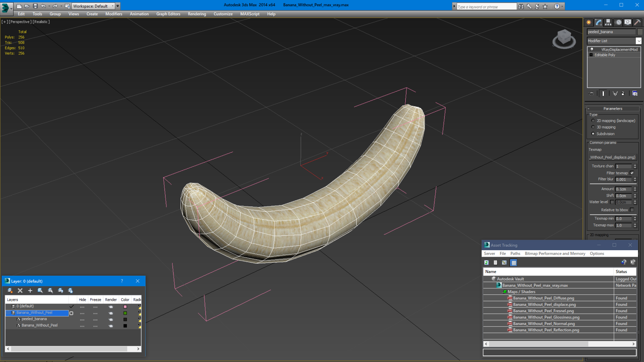
Task: Collapse the Banana_Without_Peel layer tree
Action: click(8, 313)
